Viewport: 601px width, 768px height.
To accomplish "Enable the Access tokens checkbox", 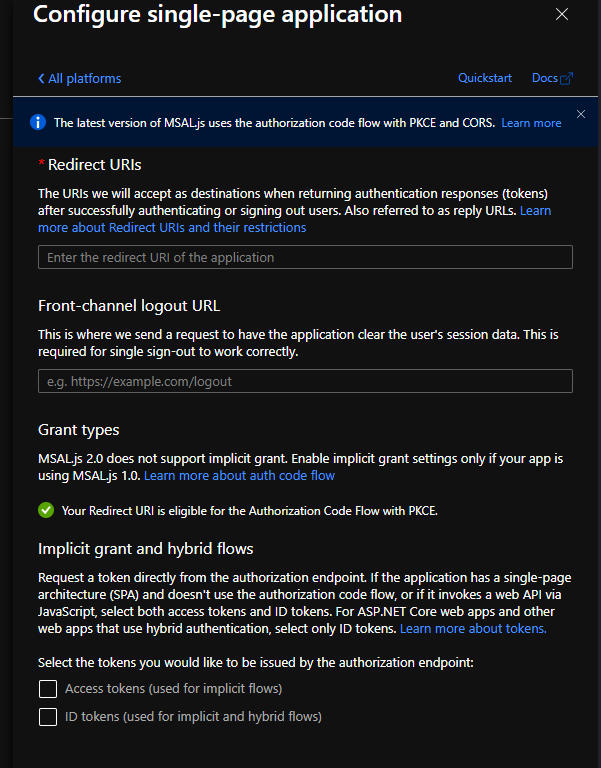I will (x=48, y=689).
